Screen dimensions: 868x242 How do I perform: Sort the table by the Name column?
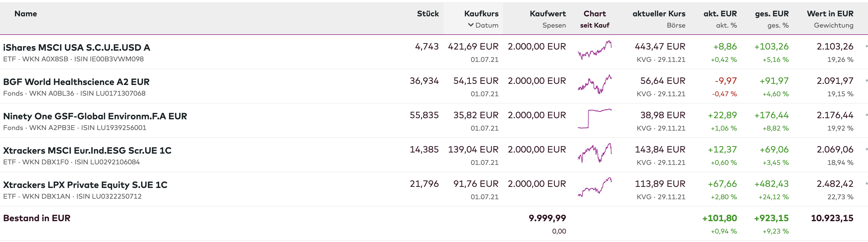[26, 14]
